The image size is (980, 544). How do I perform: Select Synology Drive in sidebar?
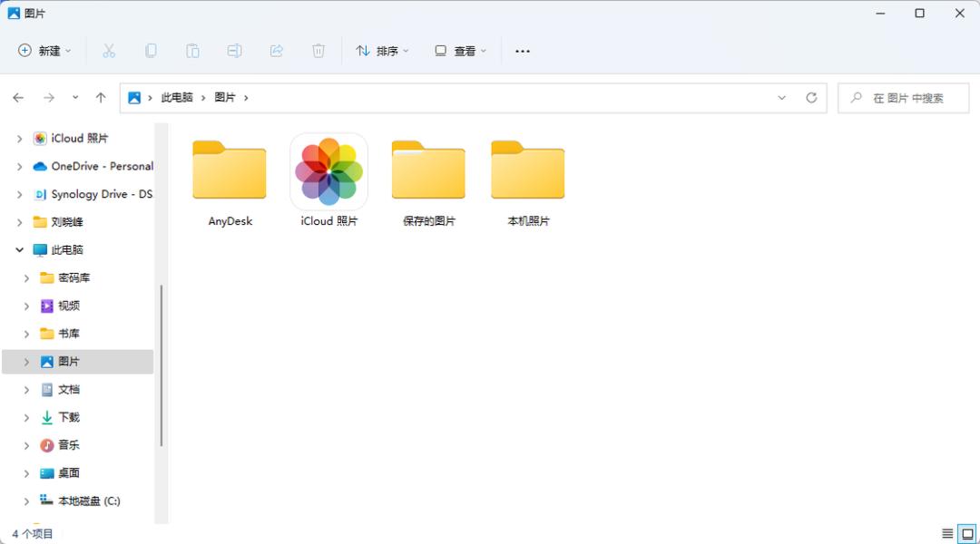(102, 194)
